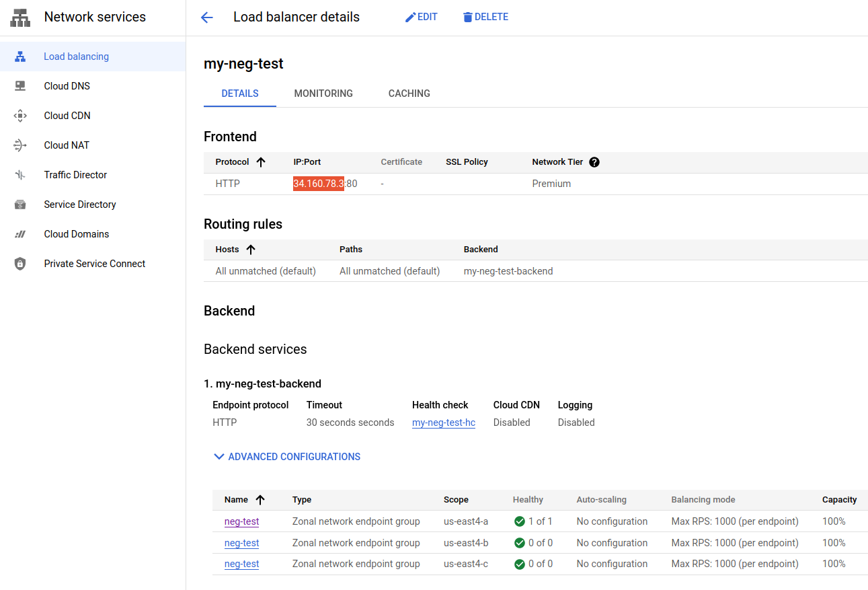Select the Load balancing sidebar icon
This screenshot has width=868, height=590.
20,56
